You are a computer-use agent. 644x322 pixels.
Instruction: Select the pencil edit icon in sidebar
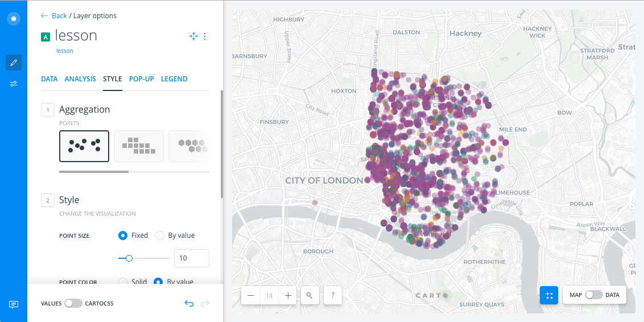(x=14, y=63)
